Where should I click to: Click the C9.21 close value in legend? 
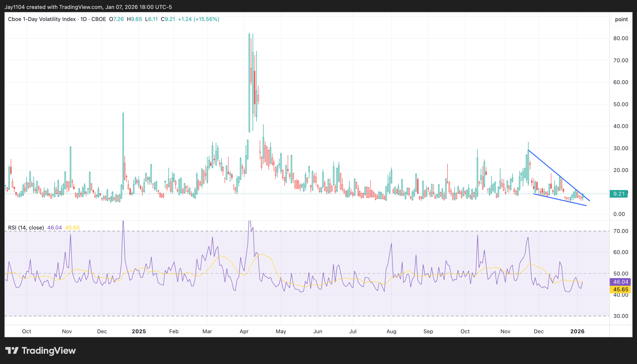point(168,19)
